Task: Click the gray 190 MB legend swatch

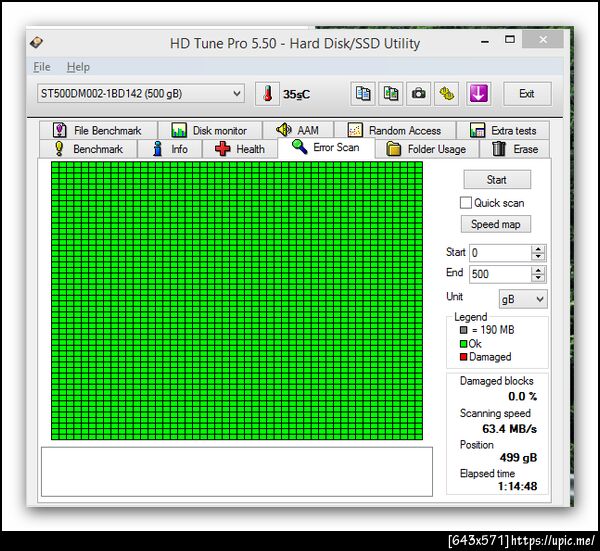Action: point(463,330)
